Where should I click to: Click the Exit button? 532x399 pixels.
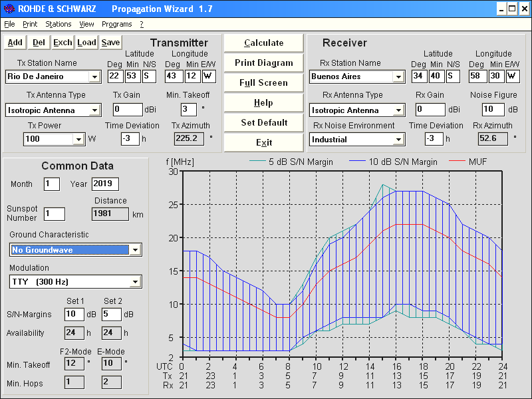(263, 142)
